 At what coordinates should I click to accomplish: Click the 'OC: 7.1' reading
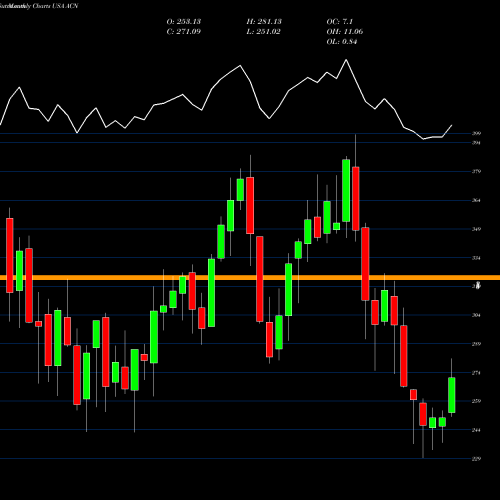pyautogui.click(x=340, y=22)
